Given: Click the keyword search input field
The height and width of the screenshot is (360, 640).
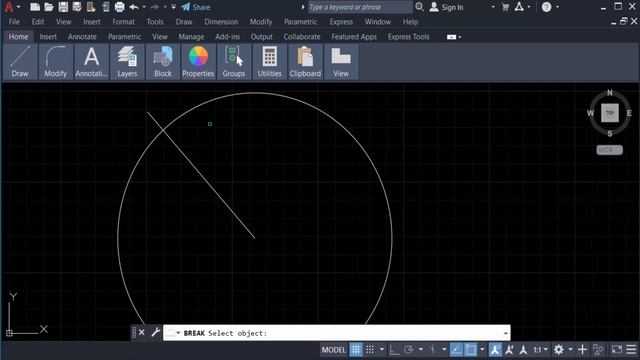Looking at the screenshot, I should pos(359,7).
